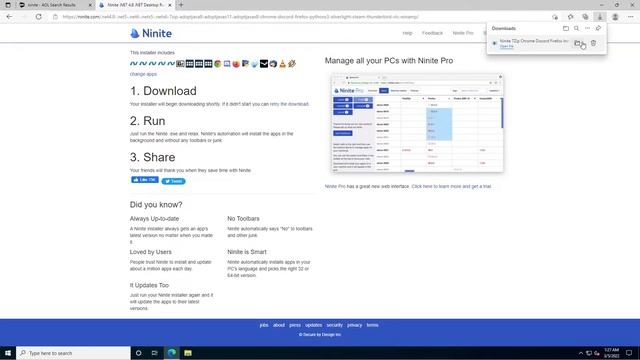Click the change apps link
Viewport: 640px width, 360px height.
(143, 74)
